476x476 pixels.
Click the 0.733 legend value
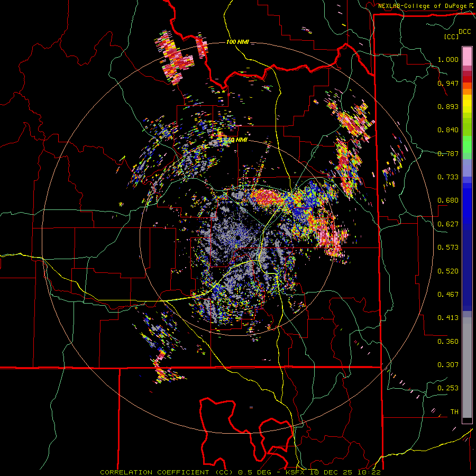(448, 177)
